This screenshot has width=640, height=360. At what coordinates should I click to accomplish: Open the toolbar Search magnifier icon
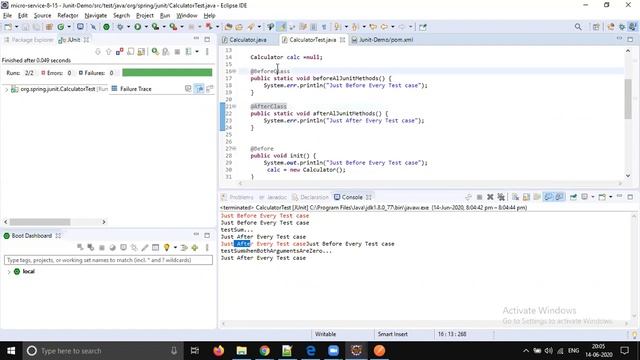click(x=578, y=27)
